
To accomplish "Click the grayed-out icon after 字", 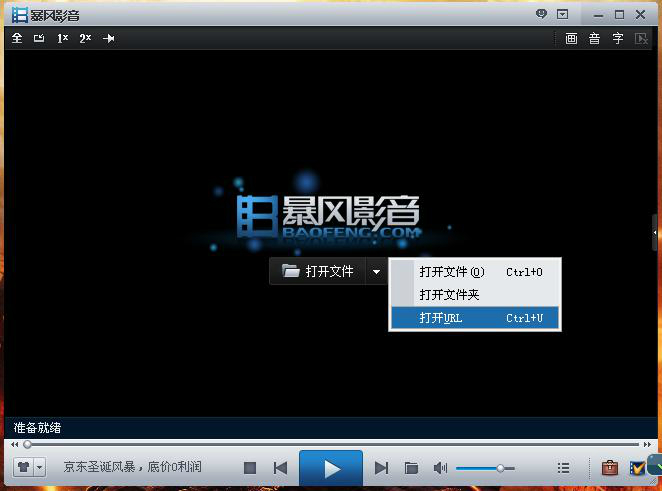I will coord(641,38).
